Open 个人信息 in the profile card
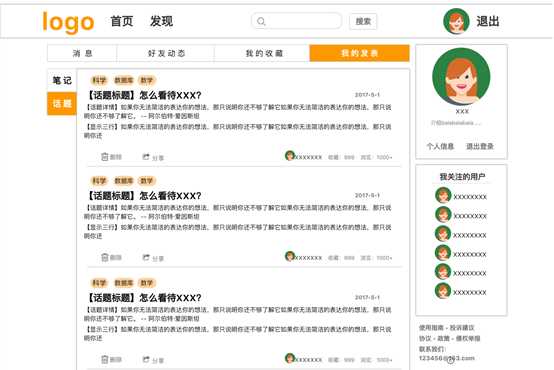 coord(440,146)
